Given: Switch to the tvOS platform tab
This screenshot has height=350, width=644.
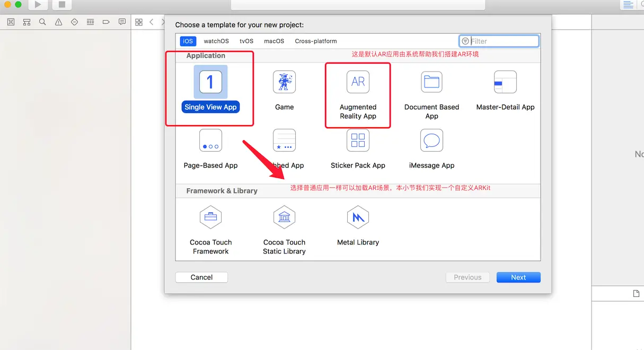Looking at the screenshot, I should [246, 41].
